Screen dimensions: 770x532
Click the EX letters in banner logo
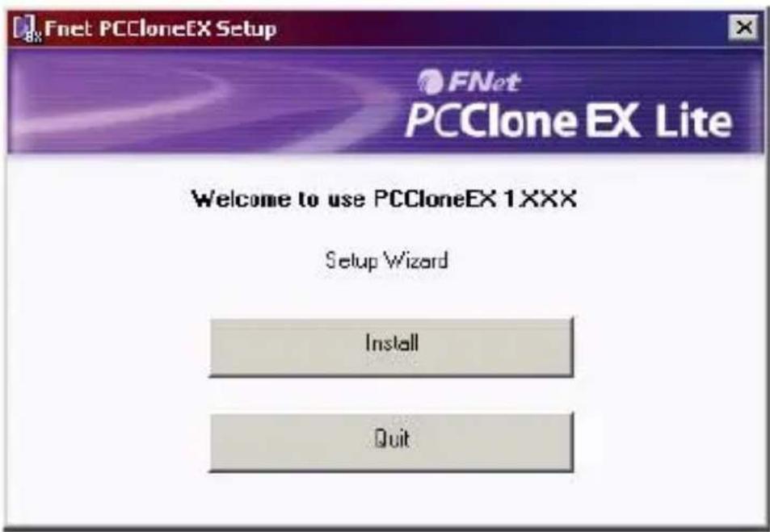(x=613, y=121)
